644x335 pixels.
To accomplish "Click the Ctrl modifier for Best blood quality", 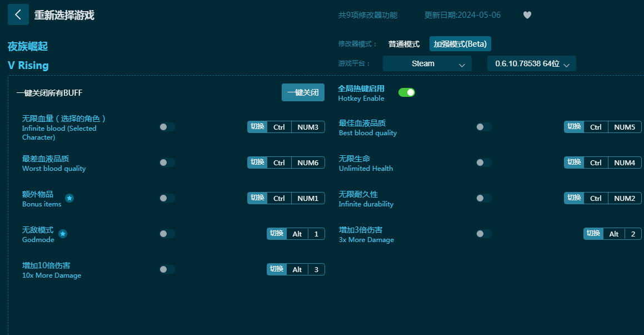I will click(x=596, y=127).
